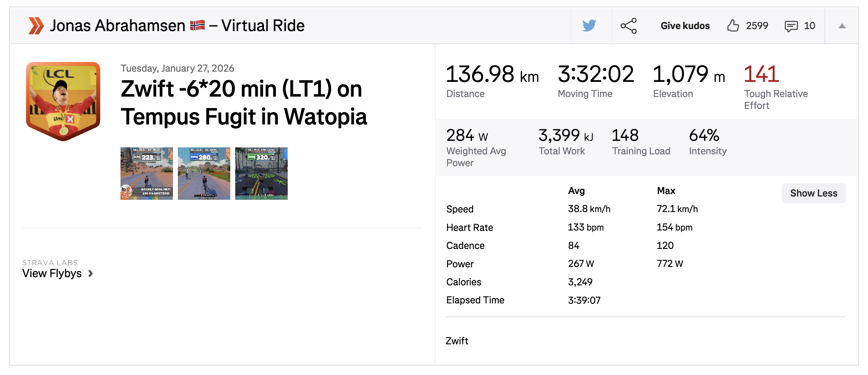Click Show Less to collapse stats
The width and height of the screenshot is (868, 375).
tap(813, 193)
